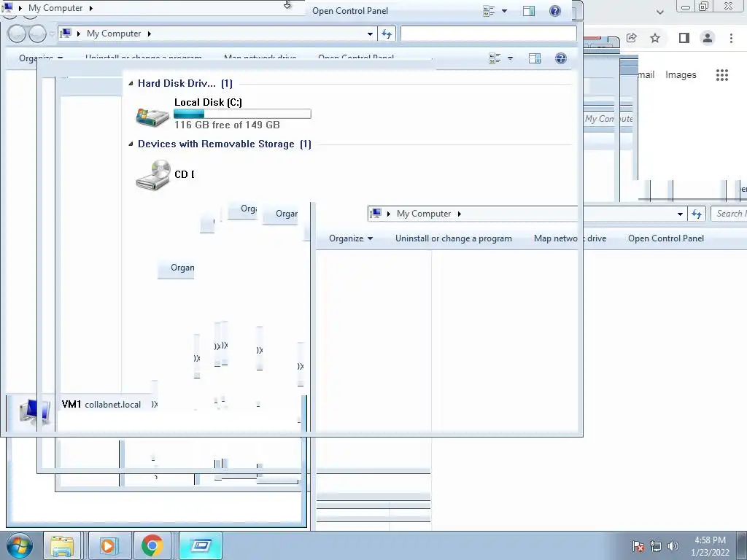Image resolution: width=747 pixels, height=560 pixels.
Task: Click Uninstall or change a program
Action: tap(454, 238)
